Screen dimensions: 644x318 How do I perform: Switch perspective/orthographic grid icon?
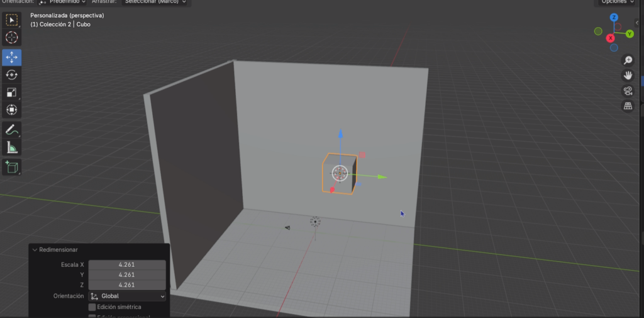[628, 106]
